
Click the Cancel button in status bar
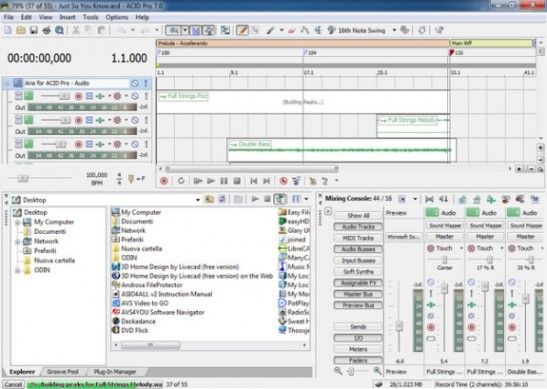pos(13,384)
